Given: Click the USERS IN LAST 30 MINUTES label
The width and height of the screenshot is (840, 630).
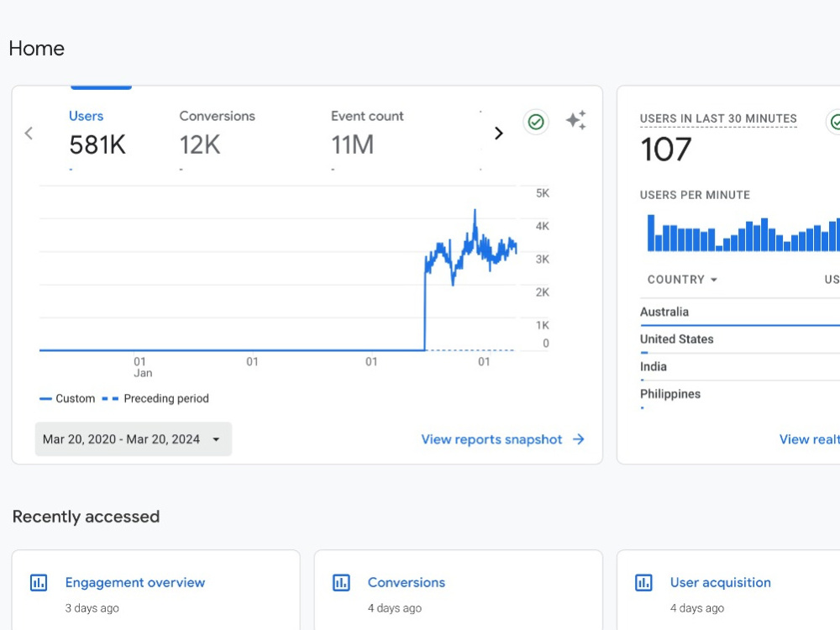Looking at the screenshot, I should click(718, 118).
